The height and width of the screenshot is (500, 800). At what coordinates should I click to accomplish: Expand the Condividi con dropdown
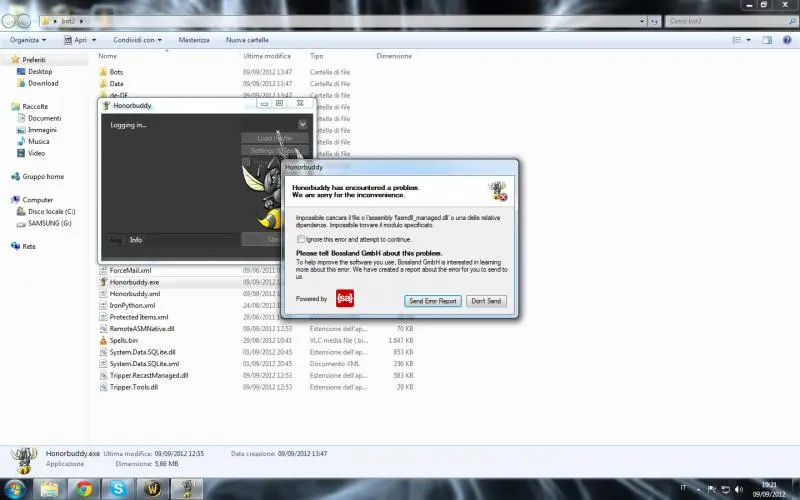(139, 40)
